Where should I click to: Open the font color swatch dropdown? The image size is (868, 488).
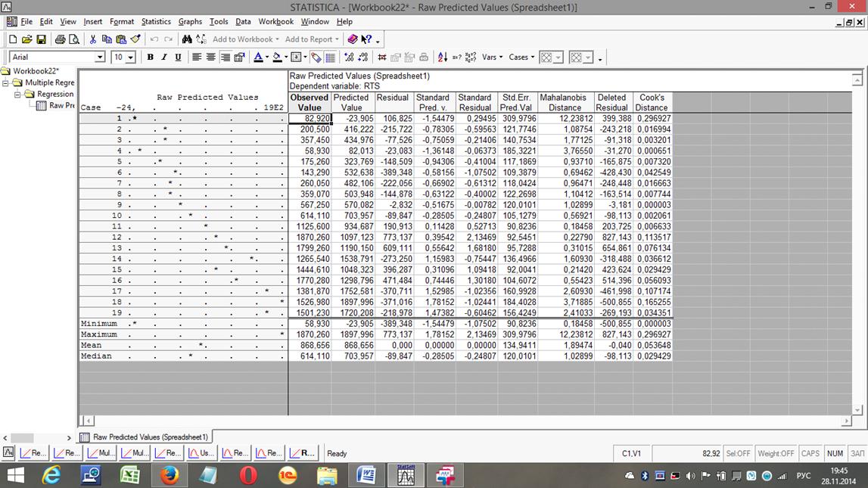tap(267, 58)
